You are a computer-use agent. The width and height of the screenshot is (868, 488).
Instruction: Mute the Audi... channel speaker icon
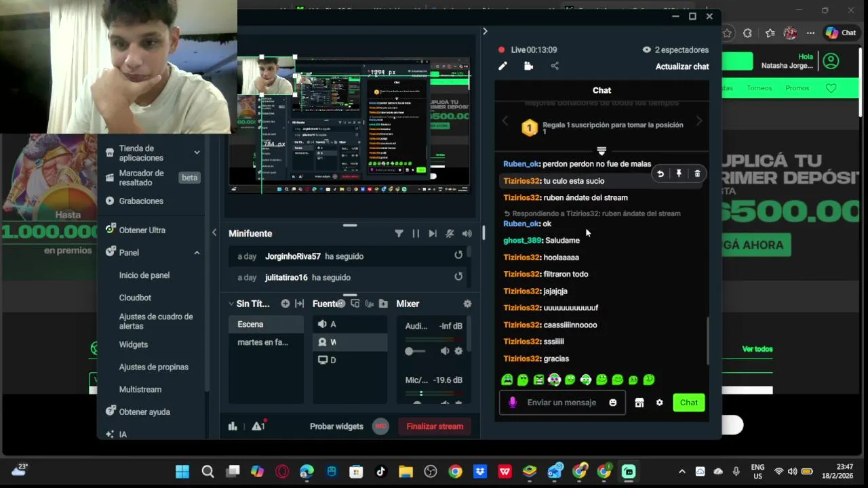(445, 351)
